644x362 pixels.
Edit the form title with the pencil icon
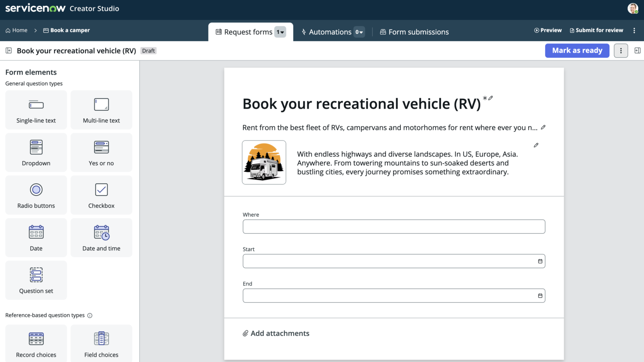click(x=491, y=98)
